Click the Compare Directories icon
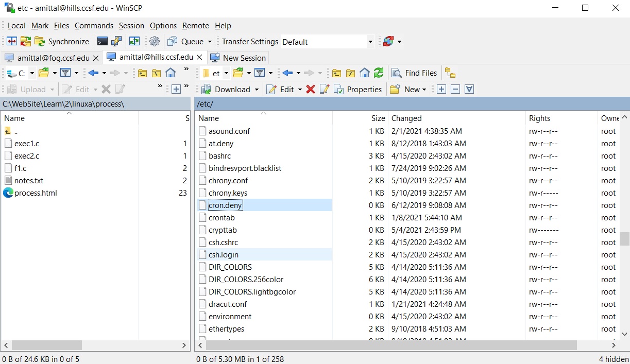 [x=12, y=42]
